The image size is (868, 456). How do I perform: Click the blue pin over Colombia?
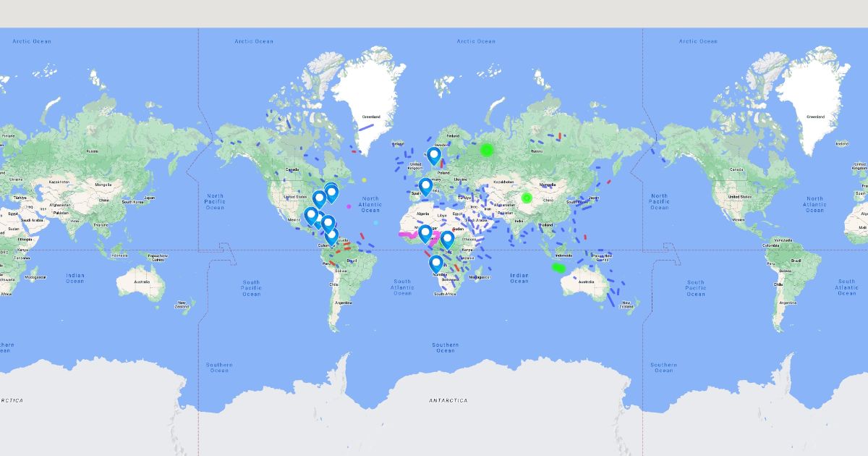coord(332,236)
